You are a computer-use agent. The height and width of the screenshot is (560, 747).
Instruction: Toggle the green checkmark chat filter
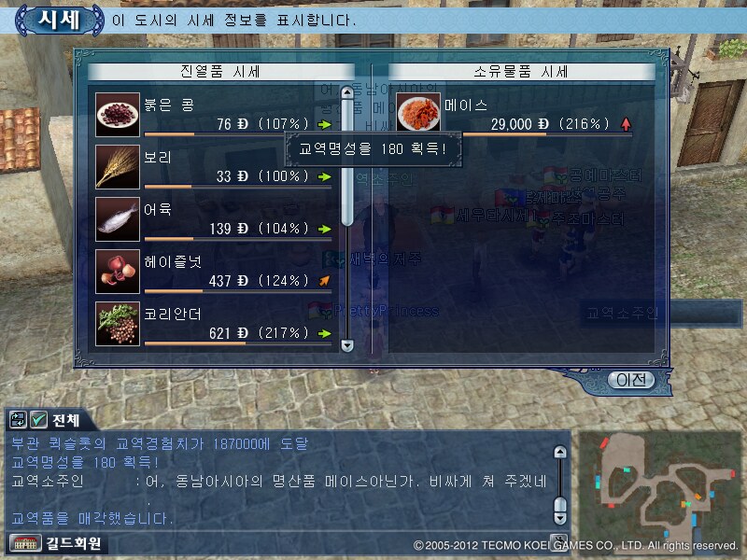click(38, 420)
